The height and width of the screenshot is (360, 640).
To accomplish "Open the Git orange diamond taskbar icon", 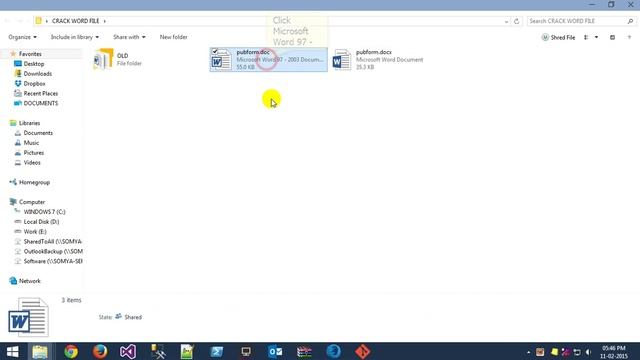I will coord(362,351).
